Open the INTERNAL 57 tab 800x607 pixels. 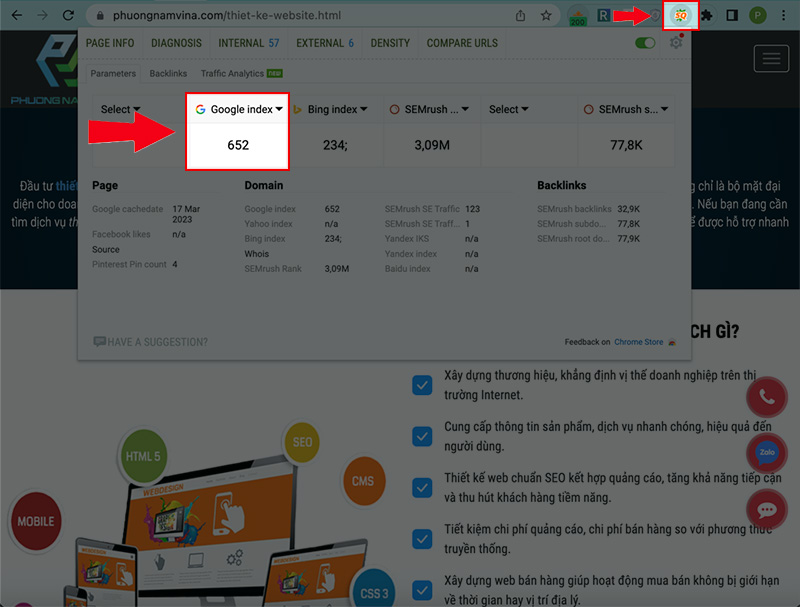click(248, 43)
